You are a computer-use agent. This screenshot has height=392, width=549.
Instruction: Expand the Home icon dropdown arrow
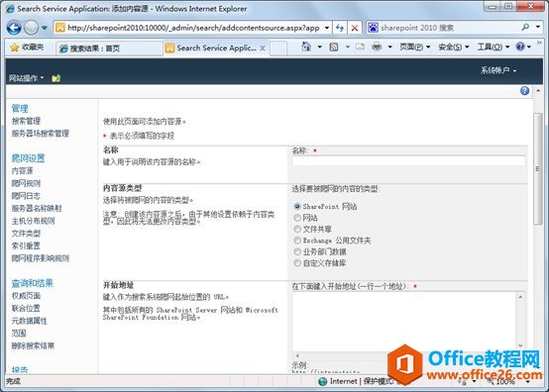(x=320, y=47)
